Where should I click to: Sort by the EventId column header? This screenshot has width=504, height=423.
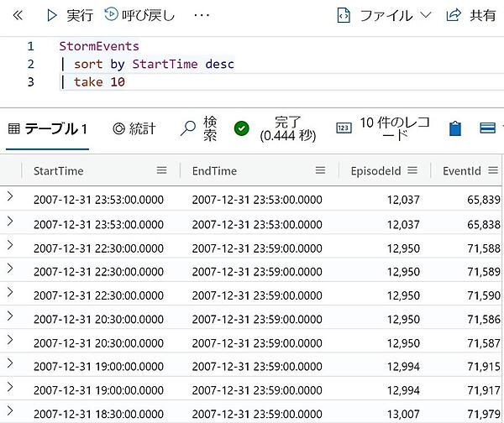(x=461, y=171)
